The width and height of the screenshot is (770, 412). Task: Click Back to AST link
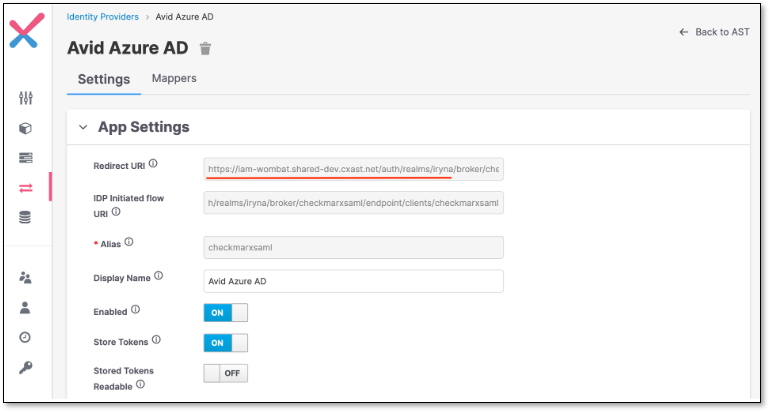click(x=714, y=32)
